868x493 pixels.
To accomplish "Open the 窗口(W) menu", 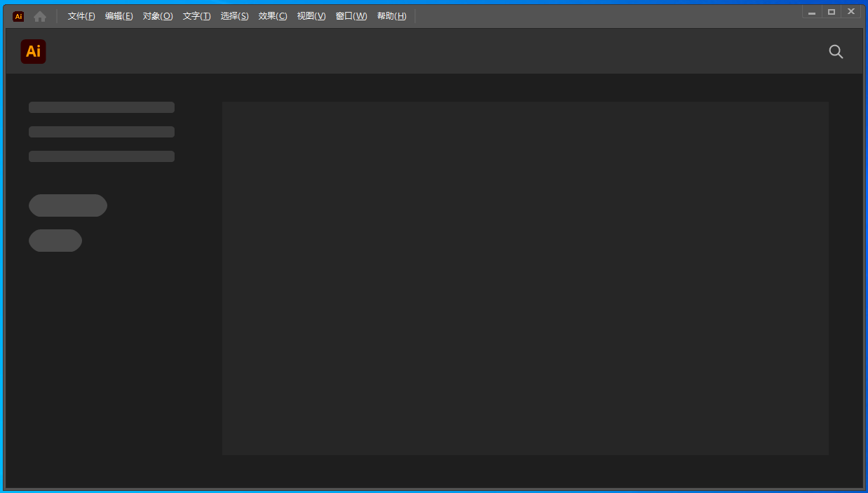I will [x=351, y=16].
